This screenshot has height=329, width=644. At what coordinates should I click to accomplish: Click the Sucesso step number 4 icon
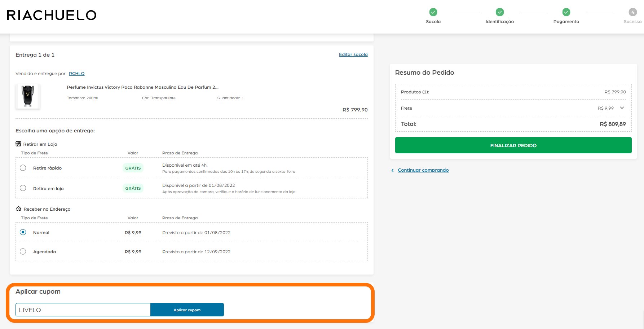point(633,12)
